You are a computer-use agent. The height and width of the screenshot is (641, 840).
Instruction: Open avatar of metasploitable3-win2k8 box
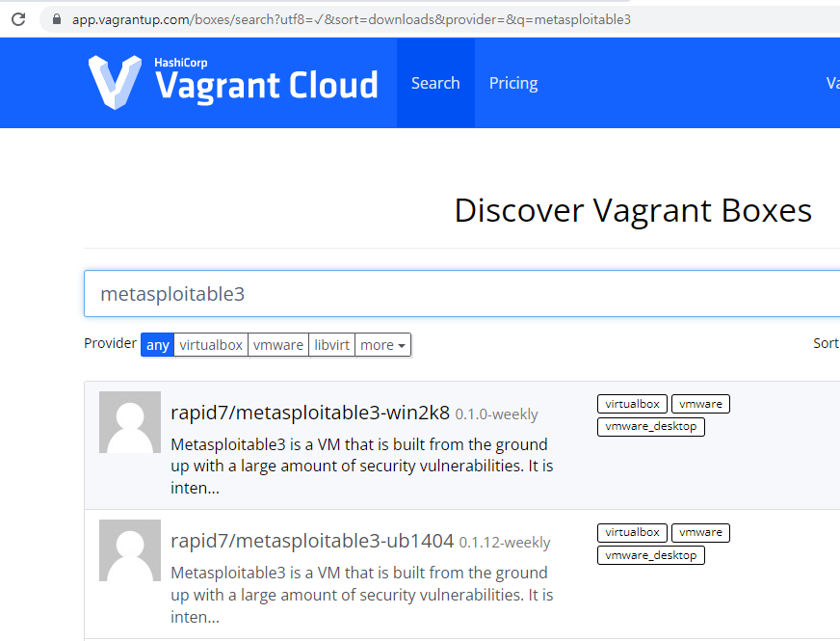130,422
